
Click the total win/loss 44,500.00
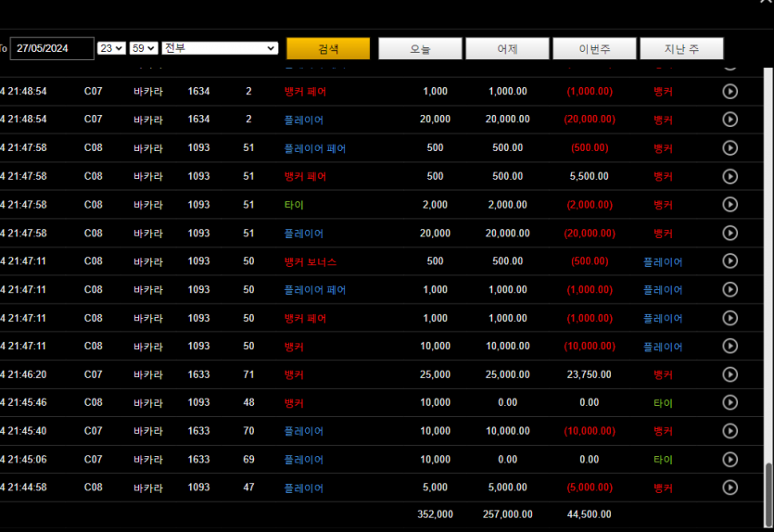pos(589,514)
